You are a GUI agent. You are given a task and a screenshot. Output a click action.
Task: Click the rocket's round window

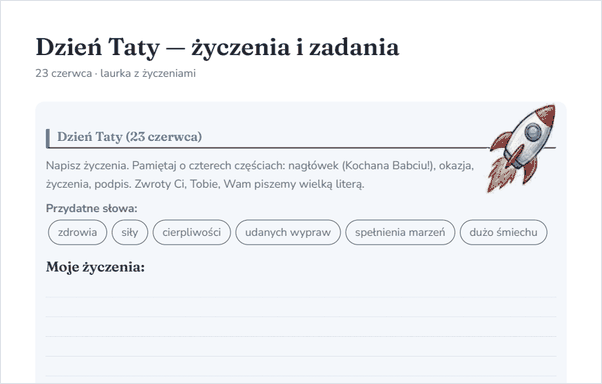pyautogui.click(x=533, y=132)
